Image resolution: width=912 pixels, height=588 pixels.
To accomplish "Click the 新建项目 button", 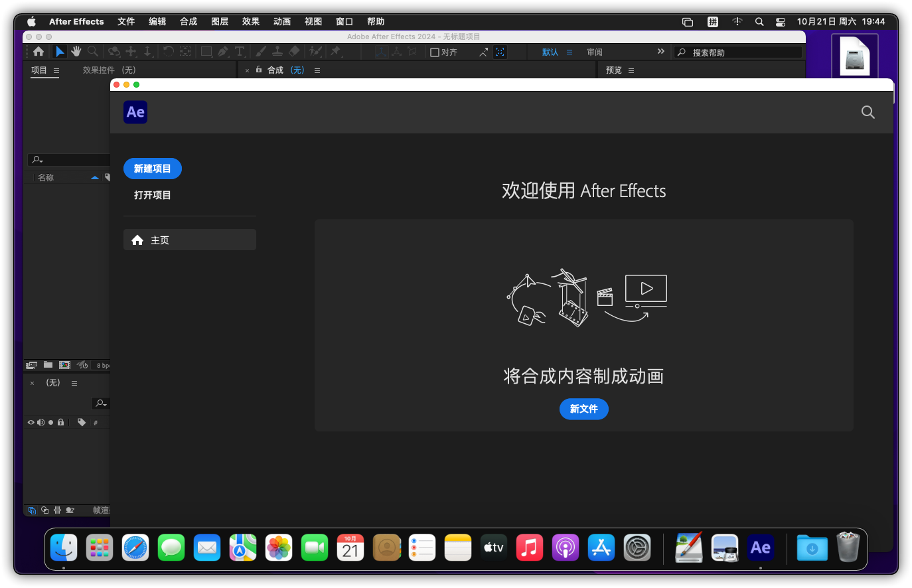I will pos(153,169).
